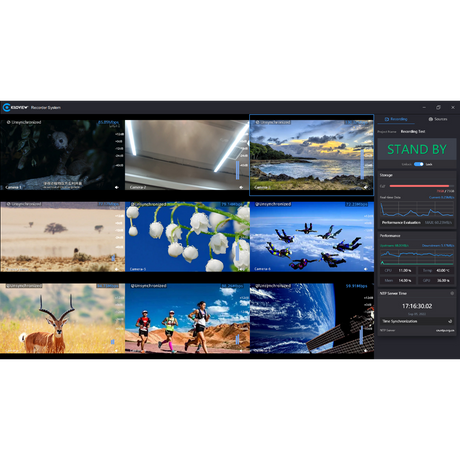460x460 pixels.
Task: Select the Camera 5 white flowers preview
Action: (187, 237)
